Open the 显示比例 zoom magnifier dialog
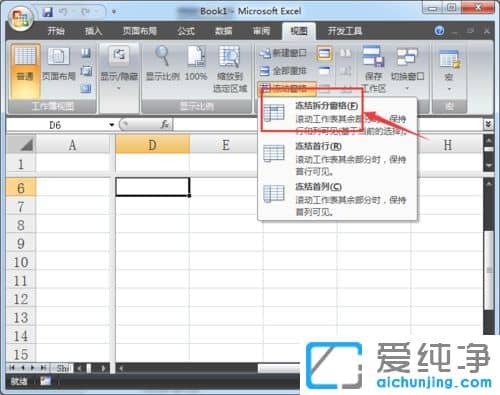 tap(163, 64)
